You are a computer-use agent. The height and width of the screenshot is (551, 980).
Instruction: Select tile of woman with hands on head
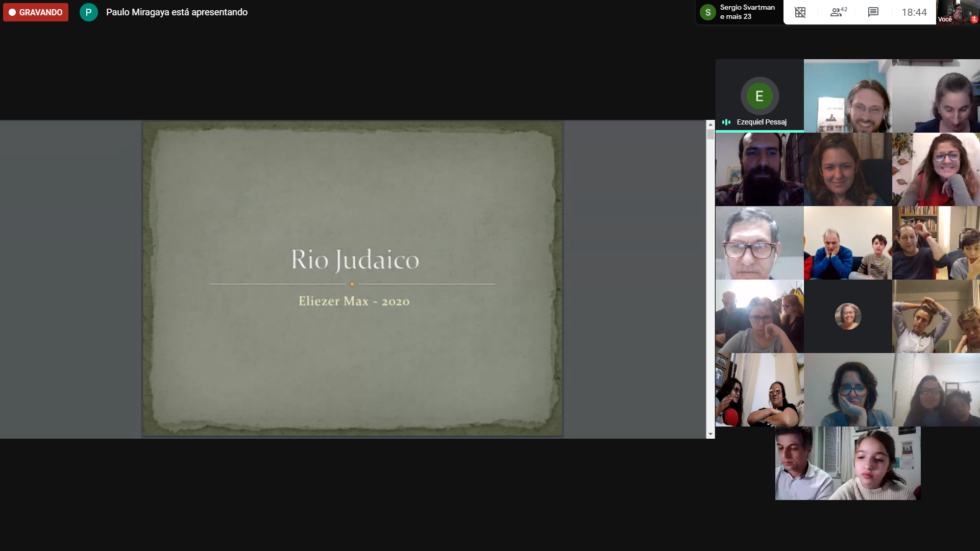click(936, 316)
